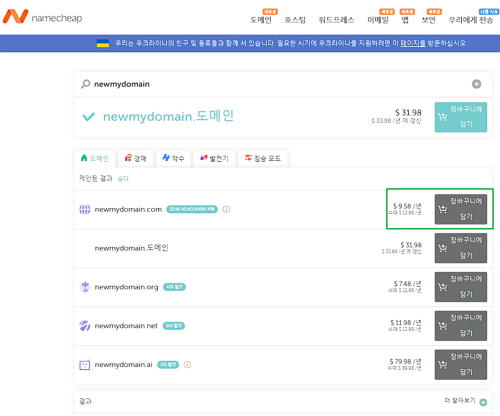Click the icon beside newmydomain.net
500x416 pixels.
pos(85,326)
